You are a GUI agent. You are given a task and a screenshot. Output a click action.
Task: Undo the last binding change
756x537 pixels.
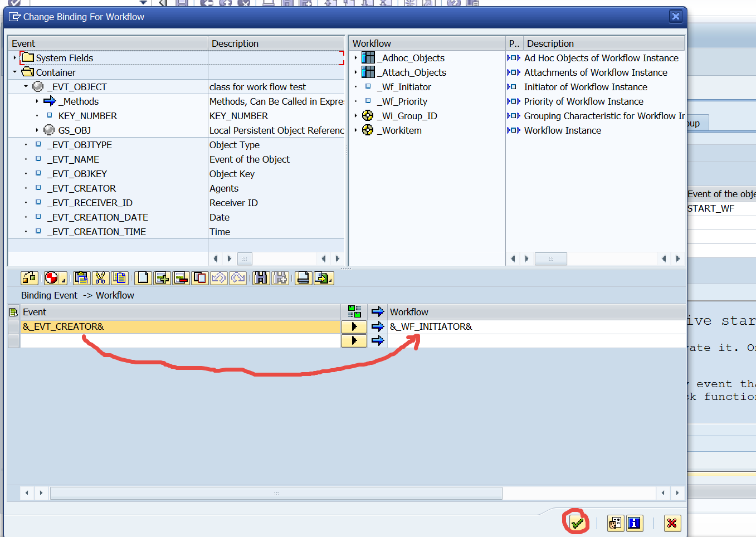click(220, 278)
